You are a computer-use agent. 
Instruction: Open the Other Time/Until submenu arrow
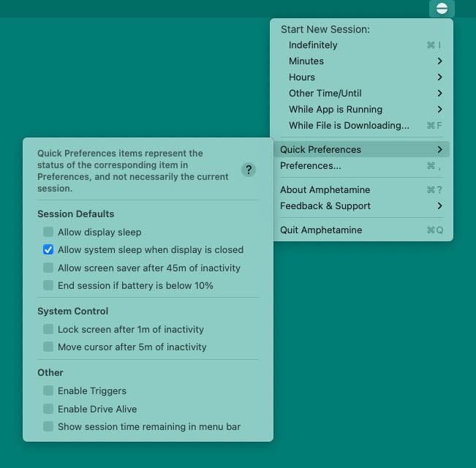point(439,93)
